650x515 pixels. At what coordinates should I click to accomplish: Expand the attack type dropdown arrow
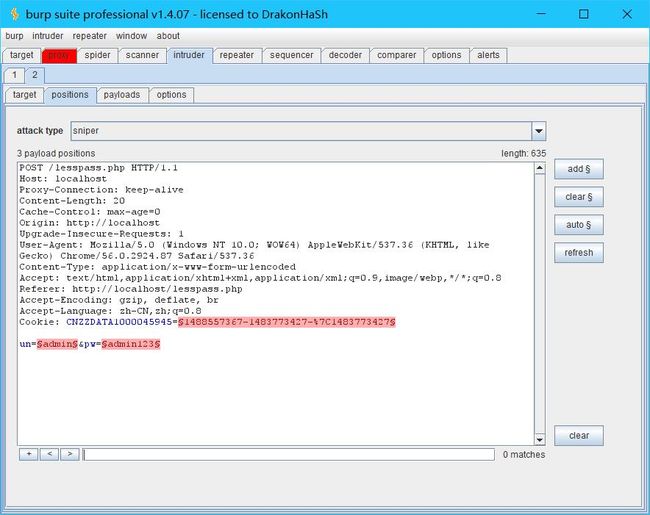(539, 131)
